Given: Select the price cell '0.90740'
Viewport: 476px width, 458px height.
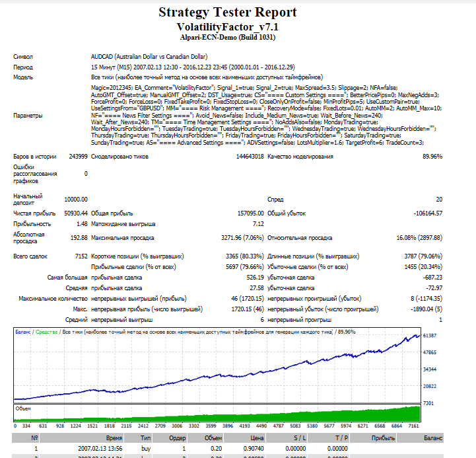Looking at the screenshot, I should point(254,449).
